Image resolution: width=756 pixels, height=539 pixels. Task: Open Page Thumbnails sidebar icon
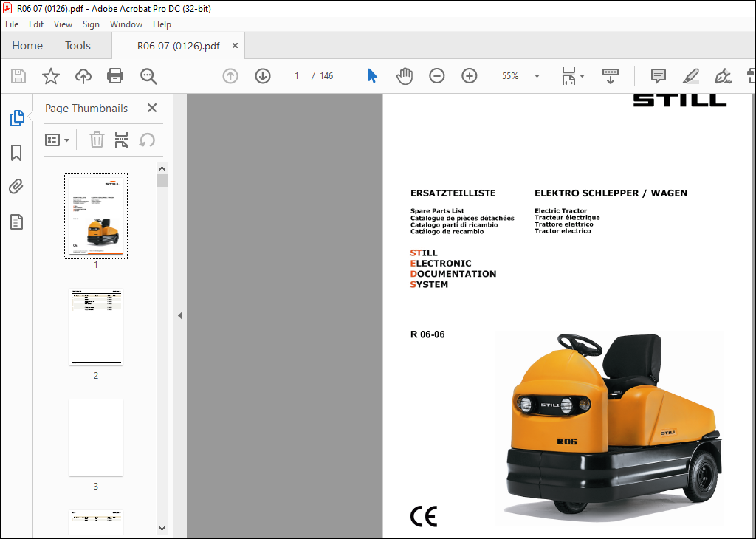coord(17,118)
